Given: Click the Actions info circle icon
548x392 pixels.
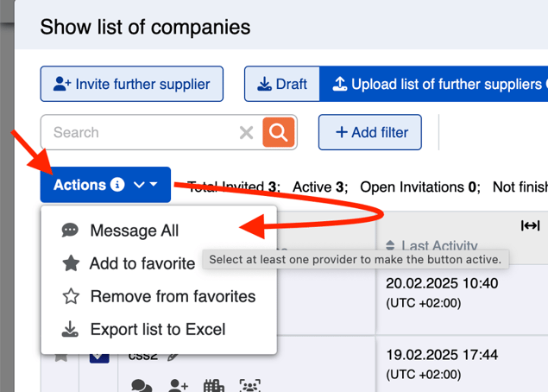Looking at the screenshot, I should [x=117, y=184].
